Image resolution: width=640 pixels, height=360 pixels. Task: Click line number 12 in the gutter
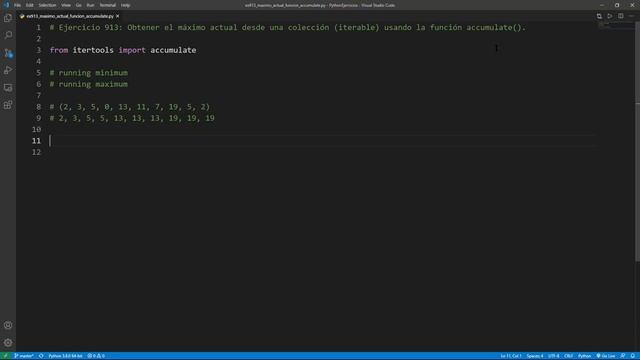coord(36,152)
